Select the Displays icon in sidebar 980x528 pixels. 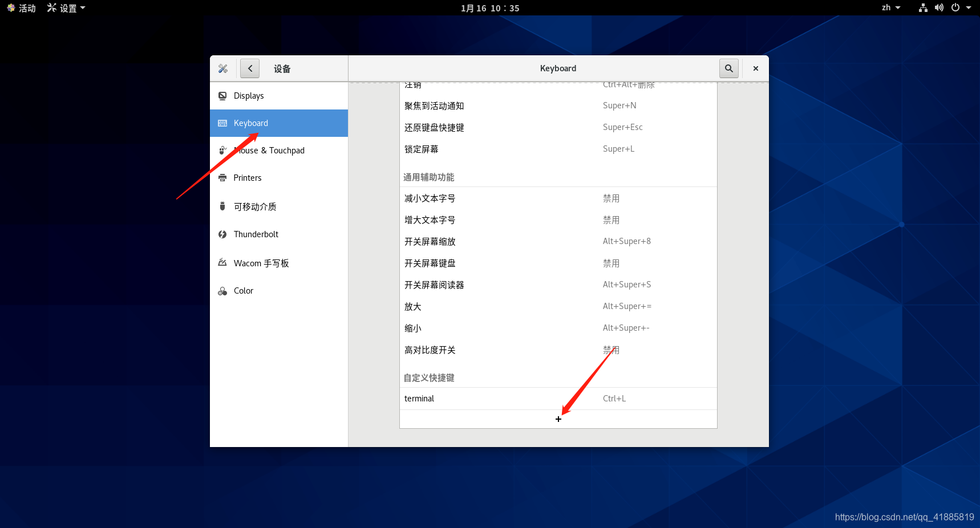click(x=222, y=96)
